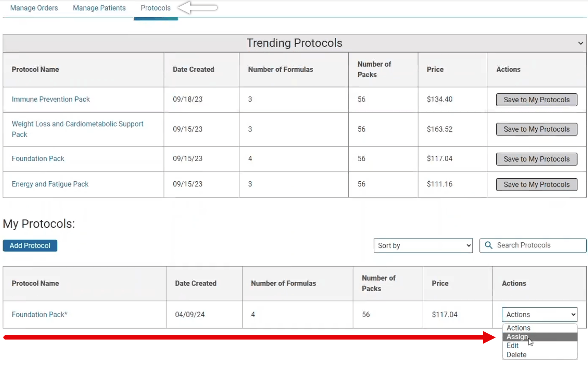The image size is (588, 365).
Task: Toggle the Actions dropdown for Foundation Pack*
Action: (540, 314)
